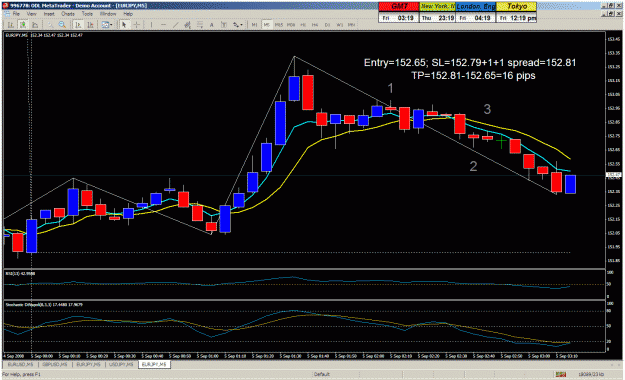This screenshot has height=380, width=625.
Task: Click the 'Default' profile in status bar
Action: [x=321, y=374]
